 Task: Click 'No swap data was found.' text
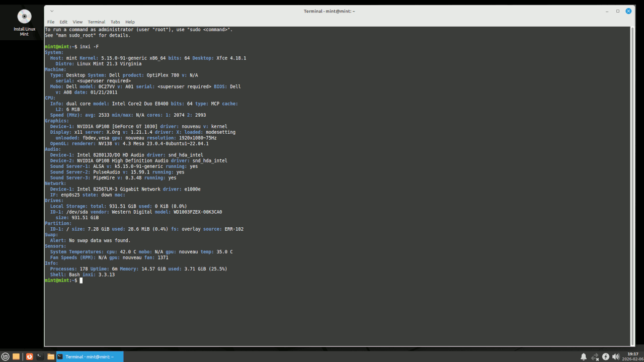point(100,240)
